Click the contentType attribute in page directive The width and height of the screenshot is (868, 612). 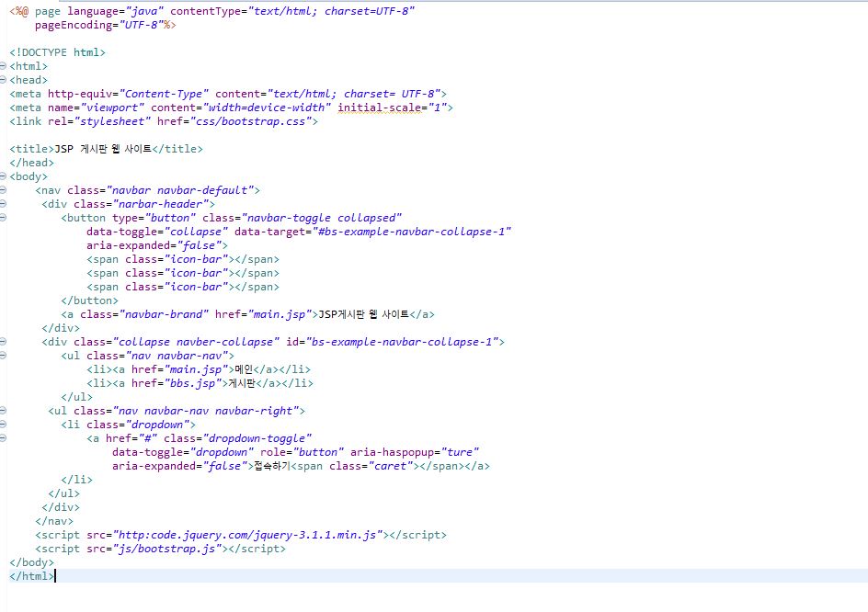(x=205, y=11)
